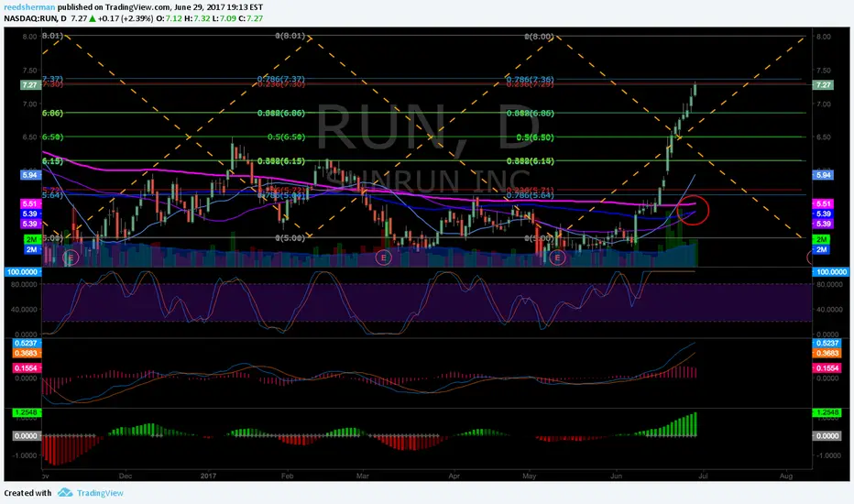The image size is (854, 504).
Task: Click the Jun label on time axis
Action: [x=617, y=476]
